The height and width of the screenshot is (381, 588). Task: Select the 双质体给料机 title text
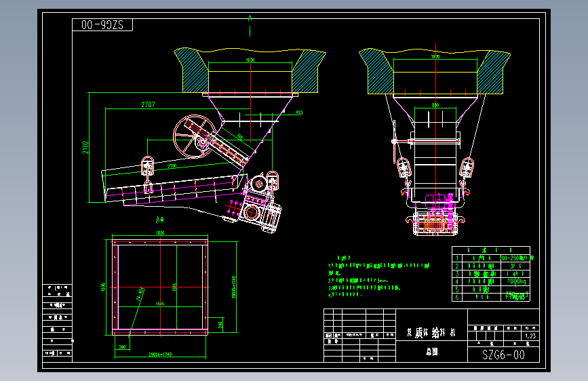pos(431,332)
